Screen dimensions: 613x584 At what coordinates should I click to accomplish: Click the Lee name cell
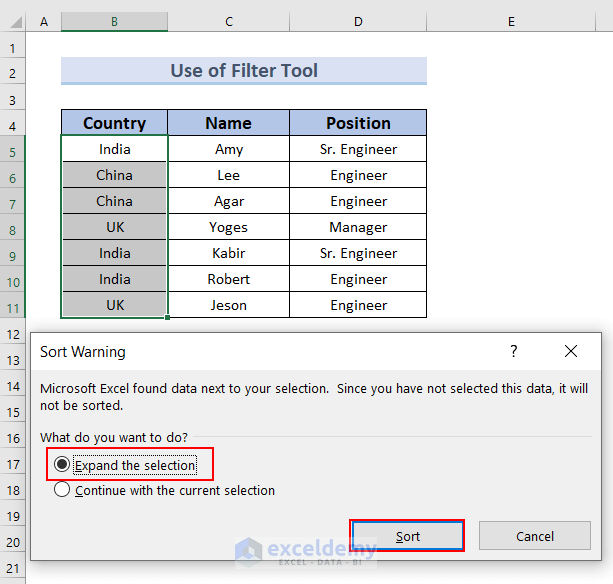point(229,175)
